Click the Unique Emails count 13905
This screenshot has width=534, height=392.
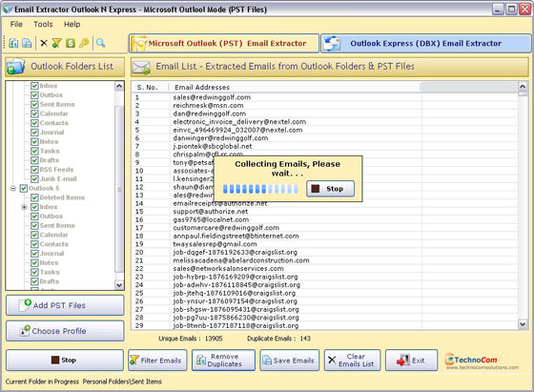click(214, 339)
